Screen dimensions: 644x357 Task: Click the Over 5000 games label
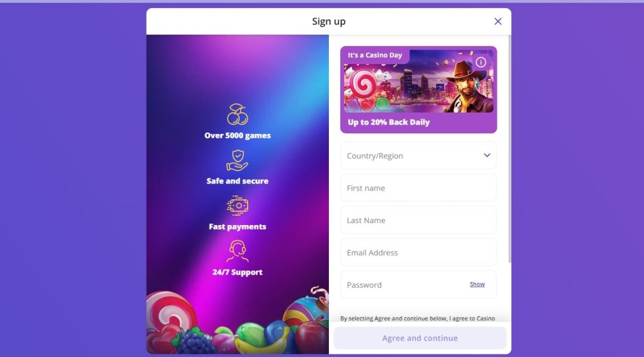click(x=237, y=135)
